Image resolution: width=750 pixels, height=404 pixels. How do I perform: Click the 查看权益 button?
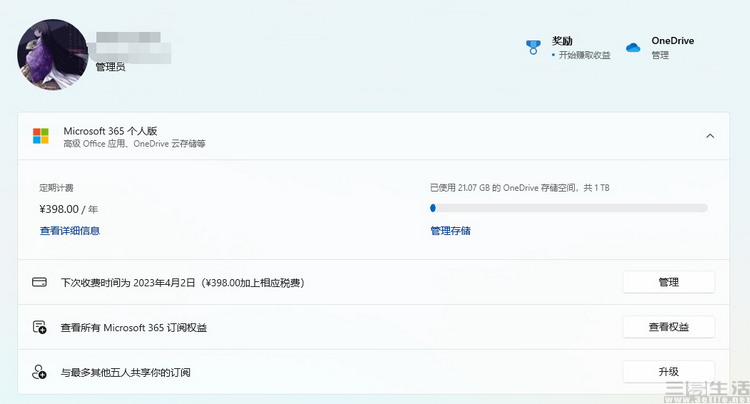(669, 327)
